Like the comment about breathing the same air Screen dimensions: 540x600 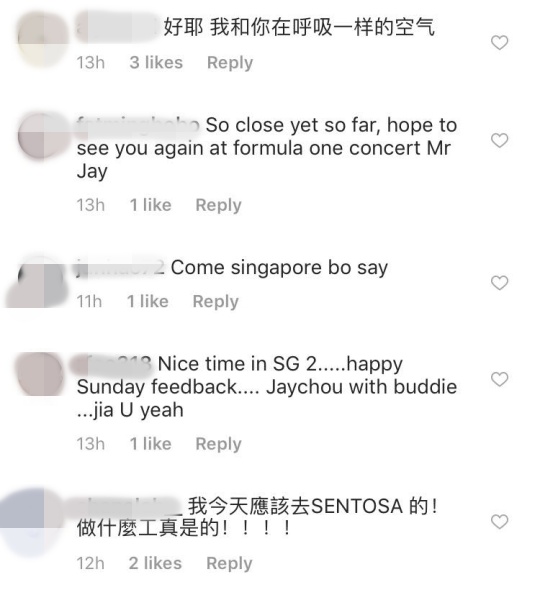coord(499,42)
